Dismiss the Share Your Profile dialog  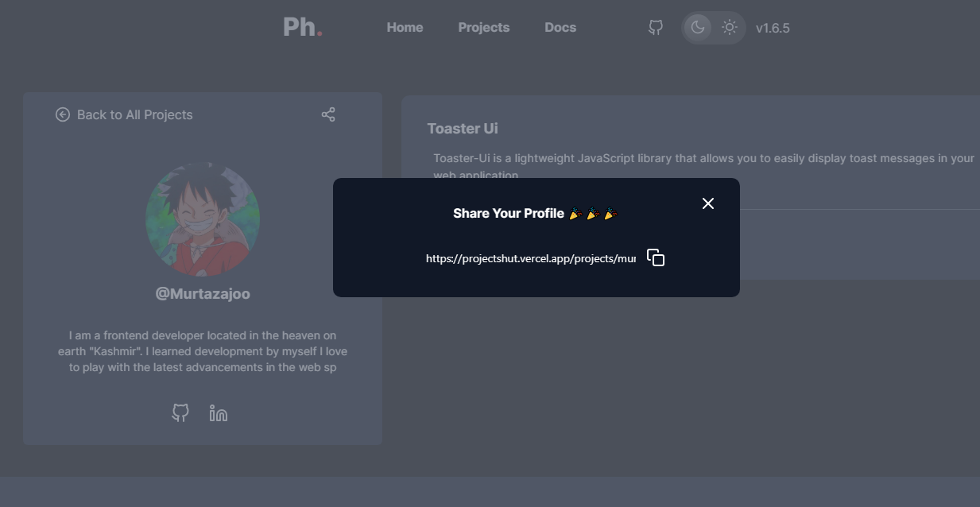(707, 203)
